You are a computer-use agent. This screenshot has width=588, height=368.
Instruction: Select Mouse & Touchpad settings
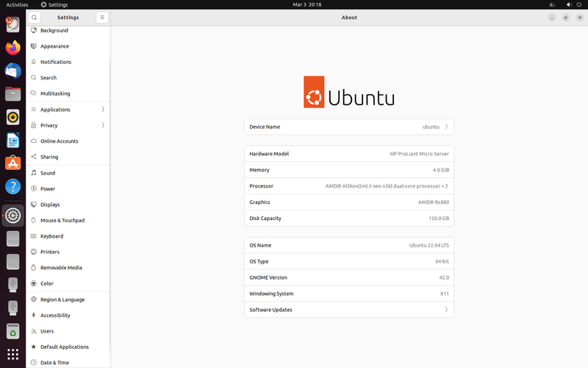click(68, 220)
